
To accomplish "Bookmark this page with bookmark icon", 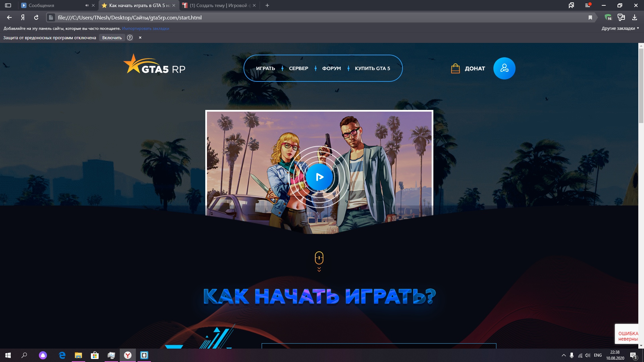I will [x=590, y=17].
